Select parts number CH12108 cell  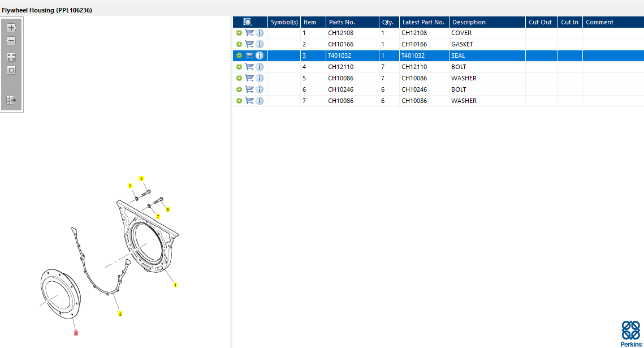[x=352, y=33]
